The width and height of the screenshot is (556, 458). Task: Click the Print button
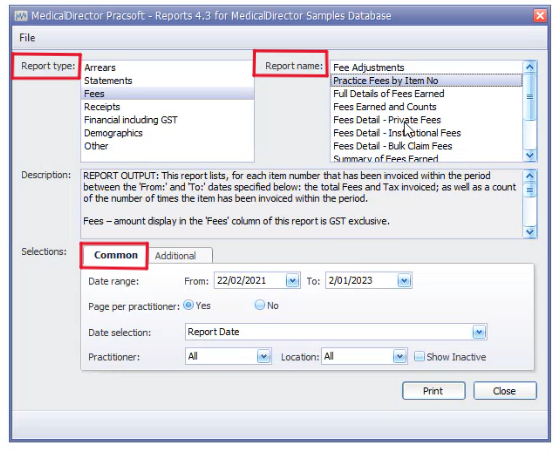433,391
